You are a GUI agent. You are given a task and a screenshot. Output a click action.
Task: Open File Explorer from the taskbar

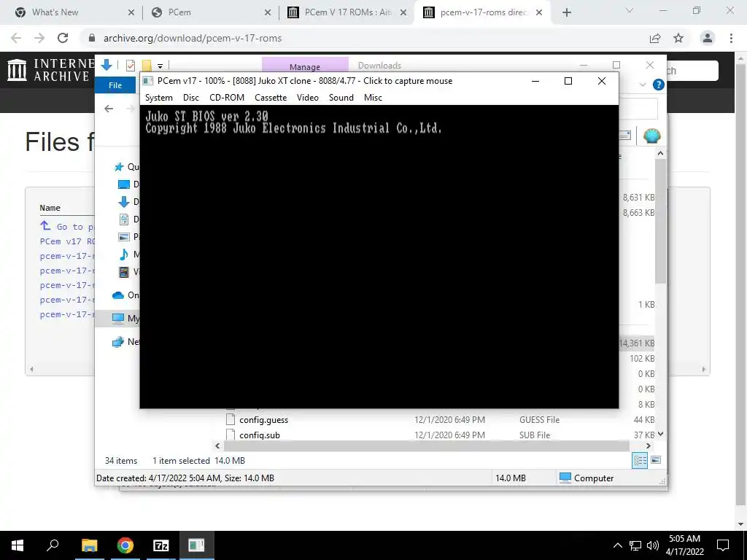[90, 545]
